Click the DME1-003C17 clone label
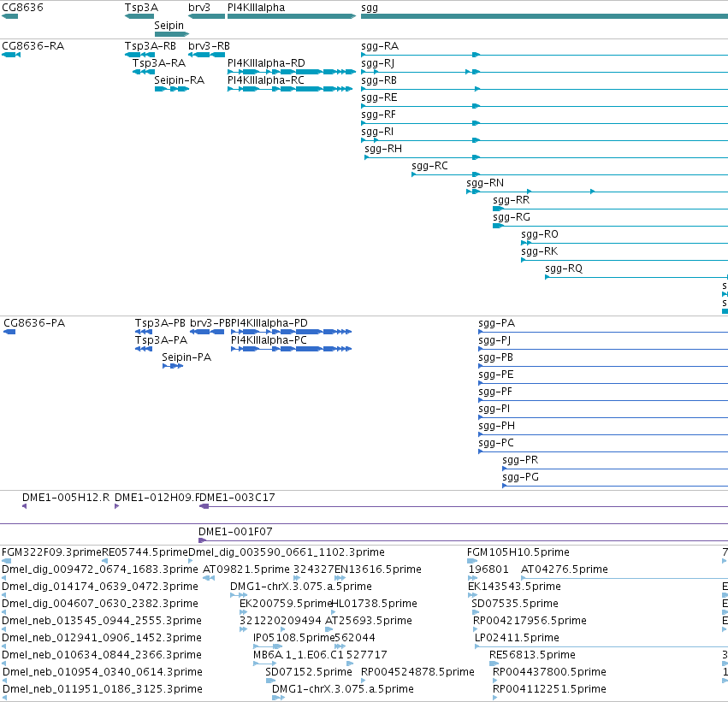728x702 pixels. click(x=238, y=498)
